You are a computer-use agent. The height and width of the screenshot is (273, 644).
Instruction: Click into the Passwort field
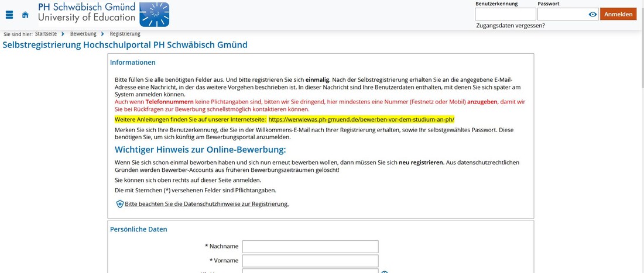(562, 15)
